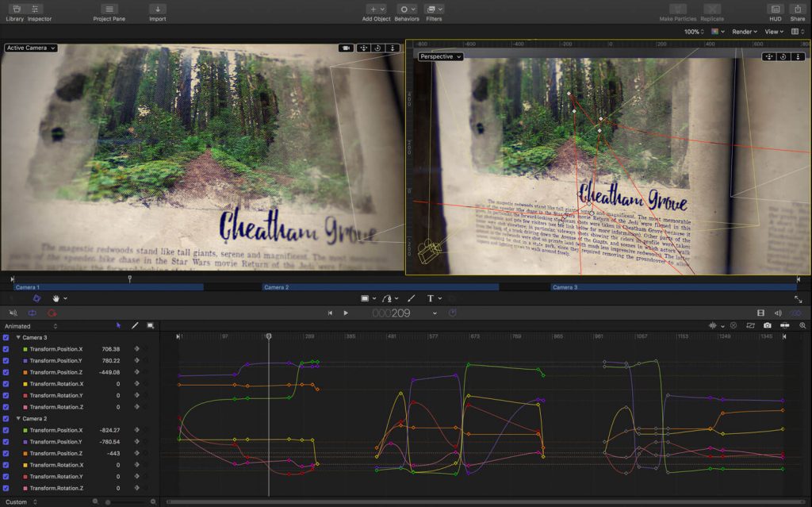Open the Active Camera dropdown
The height and width of the screenshot is (507, 812).
(x=31, y=48)
